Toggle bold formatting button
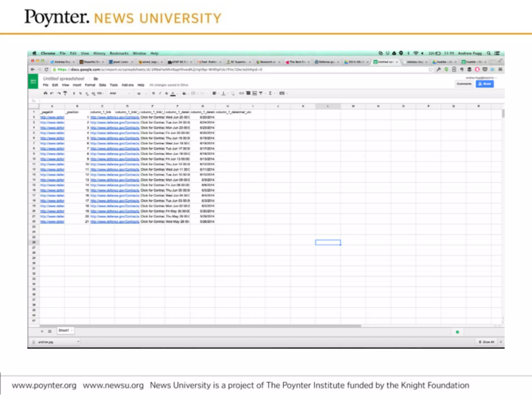Image resolution: width=532 pixels, height=399 pixels. (x=154, y=93)
